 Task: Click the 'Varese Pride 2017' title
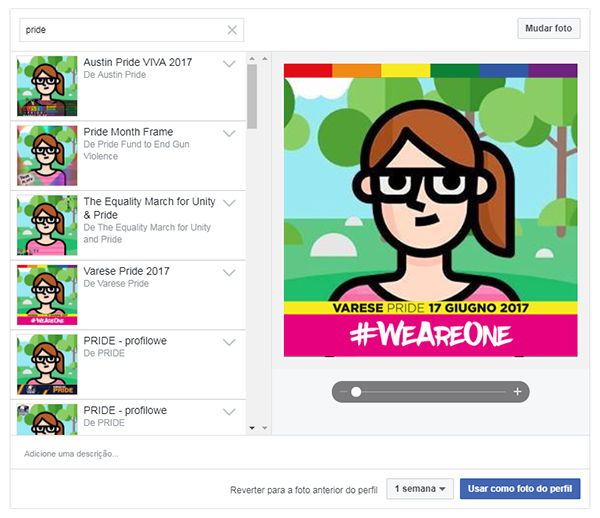(126, 271)
